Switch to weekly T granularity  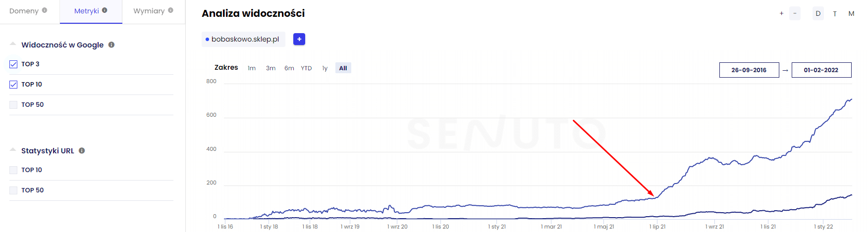click(x=835, y=14)
